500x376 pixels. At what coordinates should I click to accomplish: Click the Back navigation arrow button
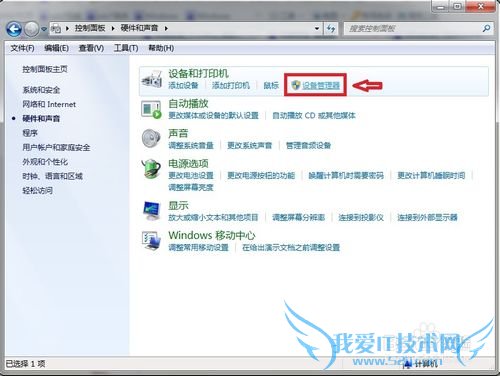(x=14, y=29)
